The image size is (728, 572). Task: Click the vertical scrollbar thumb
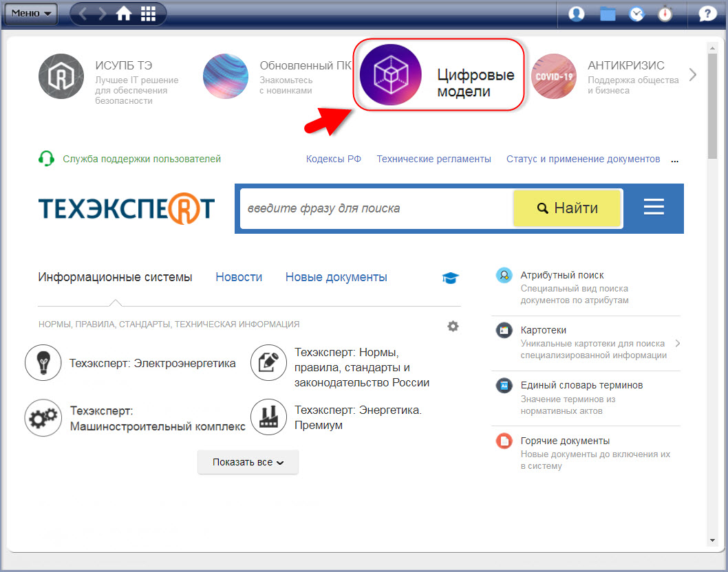click(x=712, y=107)
